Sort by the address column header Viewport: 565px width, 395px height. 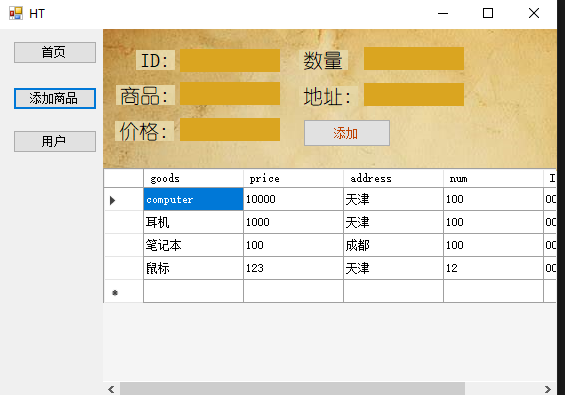click(393, 178)
